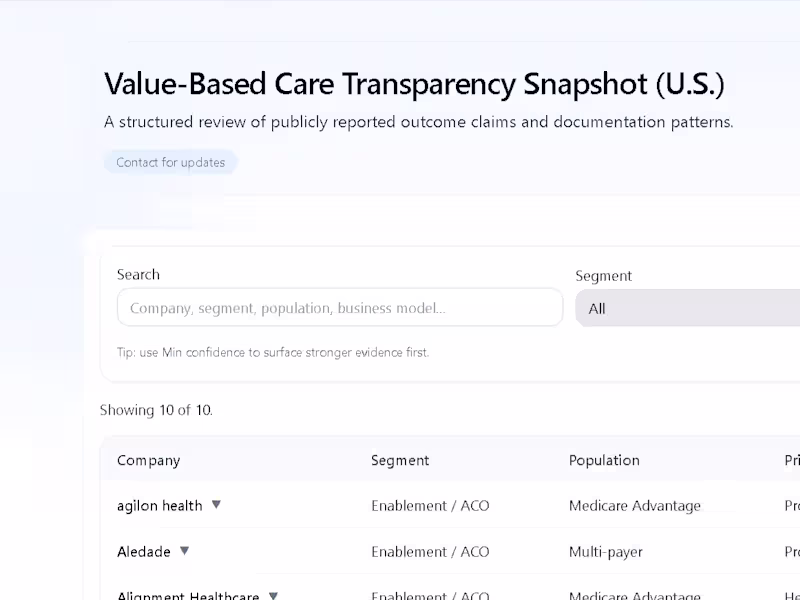800x600 pixels.
Task: Click the Population column header
Action: pos(604,460)
